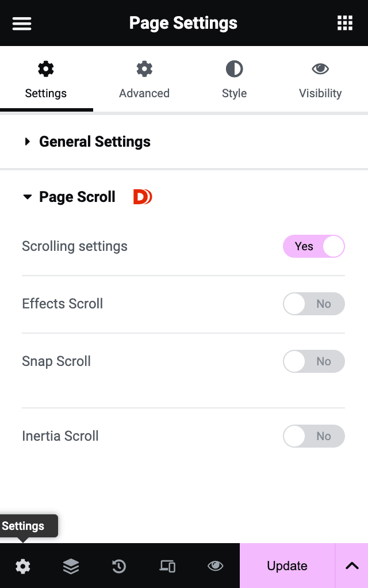Switch to the Style tab
This screenshot has height=588, width=368.
[x=234, y=80]
